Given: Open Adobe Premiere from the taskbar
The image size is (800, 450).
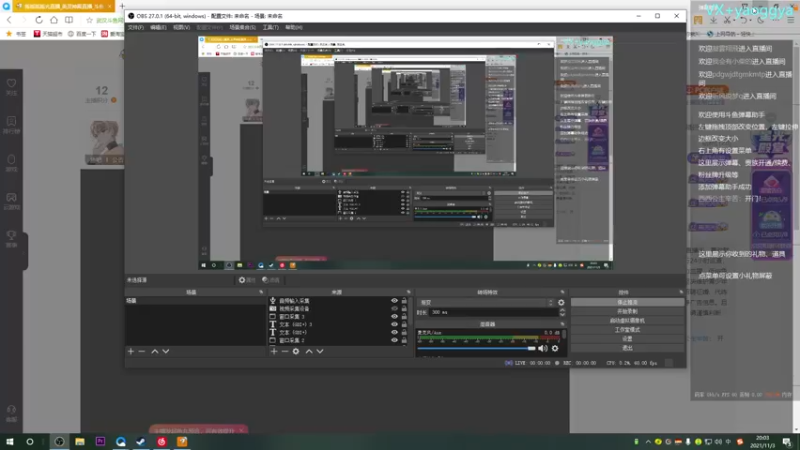Looking at the screenshot, I should (x=100, y=442).
